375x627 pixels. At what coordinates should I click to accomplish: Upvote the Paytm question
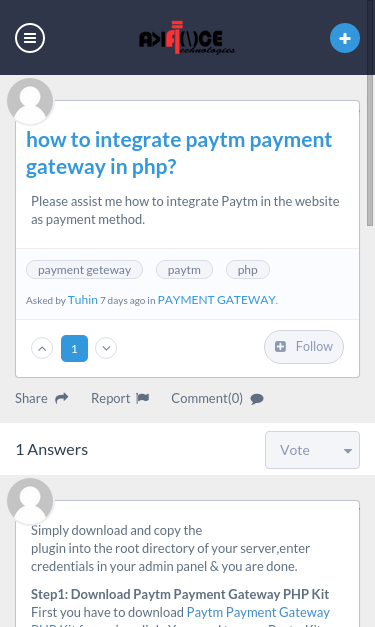[x=42, y=348]
